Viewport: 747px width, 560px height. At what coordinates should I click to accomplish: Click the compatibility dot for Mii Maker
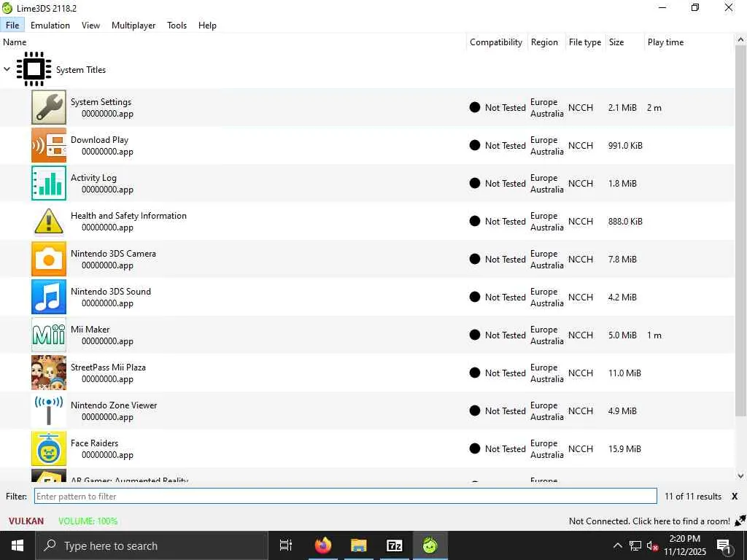pyautogui.click(x=474, y=335)
